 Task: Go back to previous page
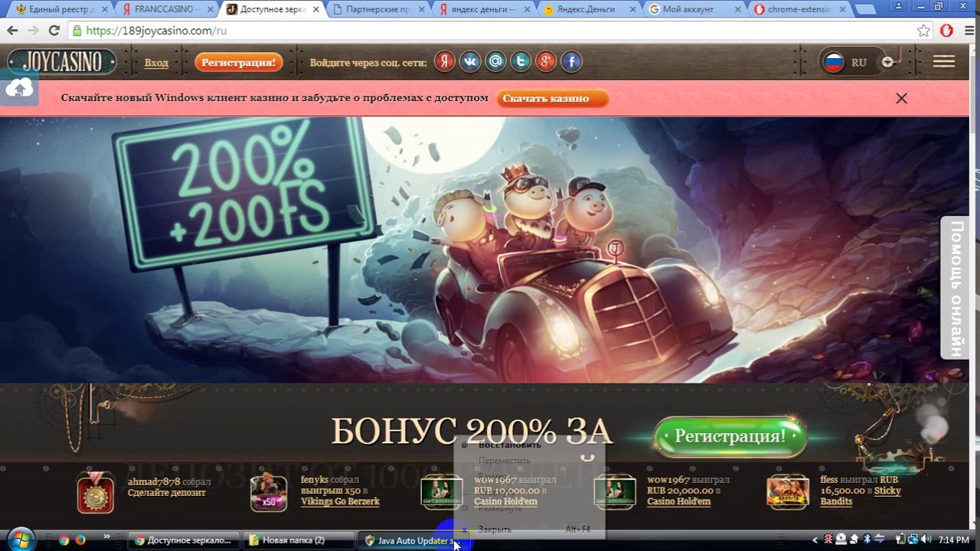coord(12,31)
